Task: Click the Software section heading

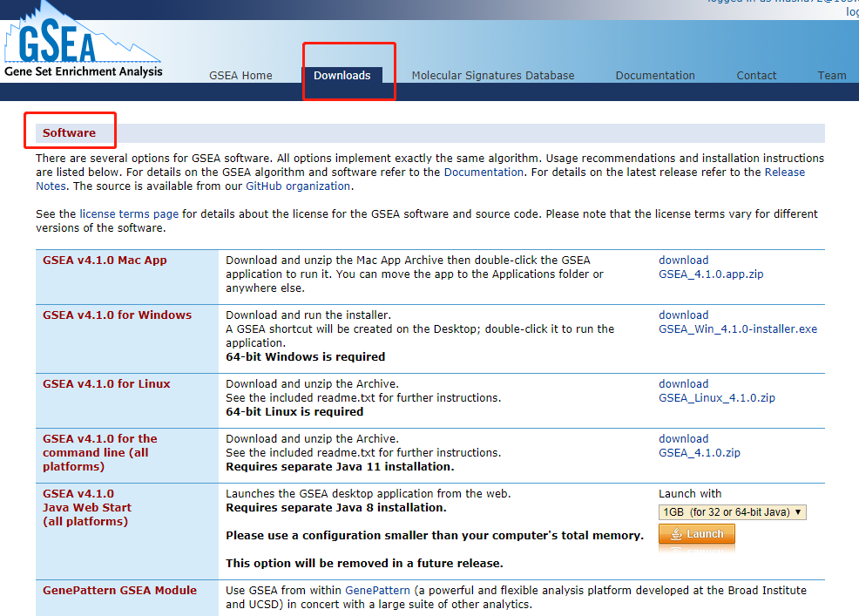Action: coord(69,132)
